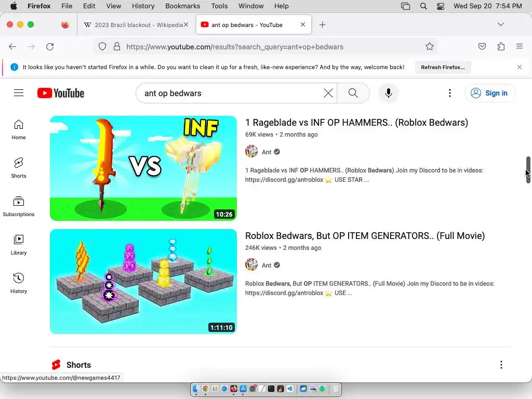Open the Help menu
Image resolution: width=532 pixels, height=399 pixels.
(x=281, y=6)
